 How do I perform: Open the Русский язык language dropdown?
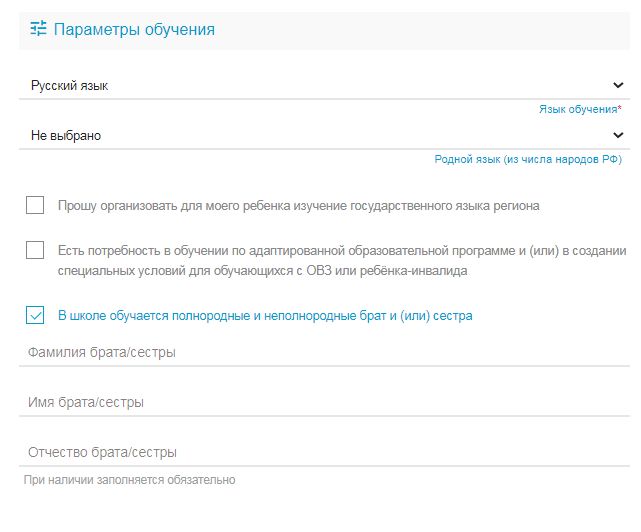(324, 85)
